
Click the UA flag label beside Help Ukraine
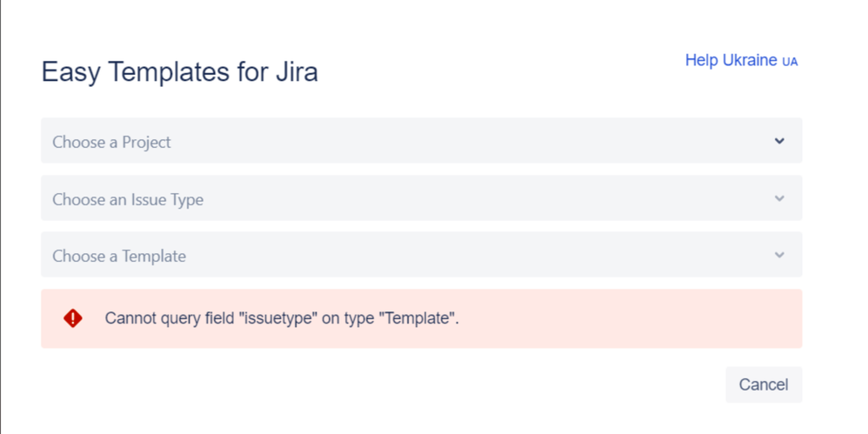pyautogui.click(x=790, y=62)
